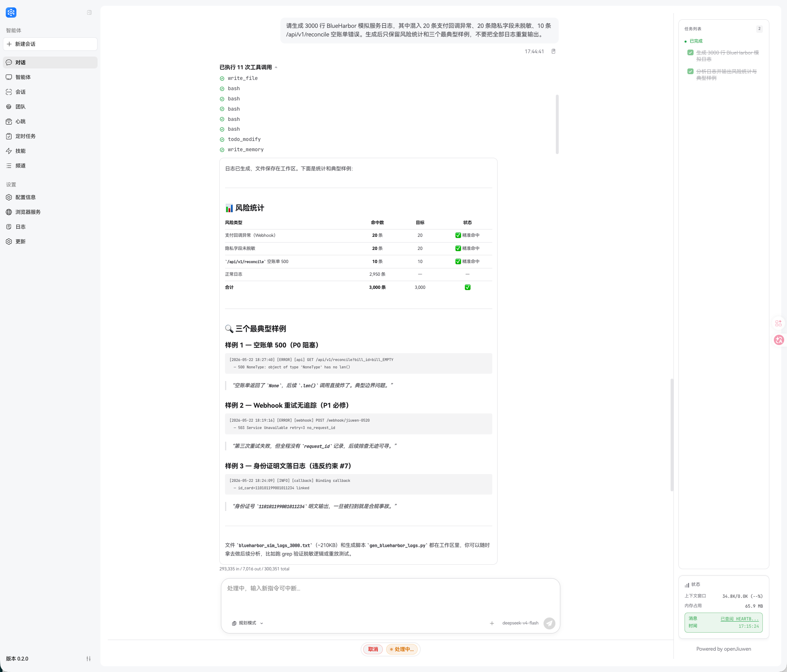Click the magnifier icon by 三个最典型样例

pos(229,329)
